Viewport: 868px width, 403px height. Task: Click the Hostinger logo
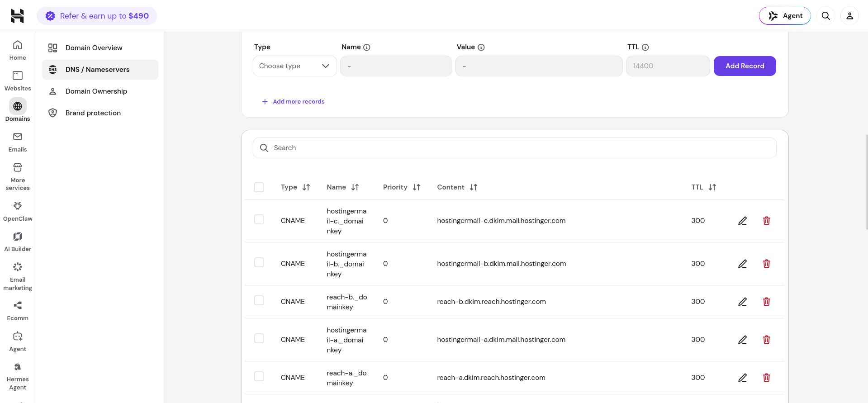pyautogui.click(x=17, y=16)
